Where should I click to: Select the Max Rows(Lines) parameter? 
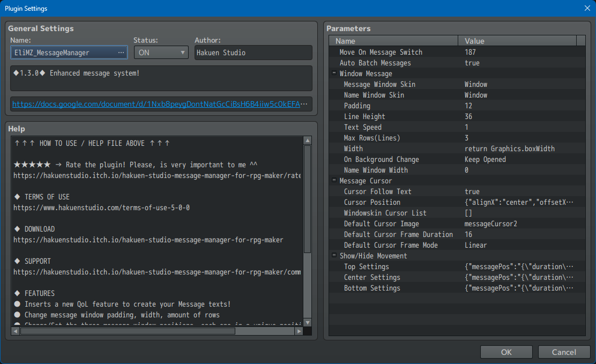click(457, 138)
